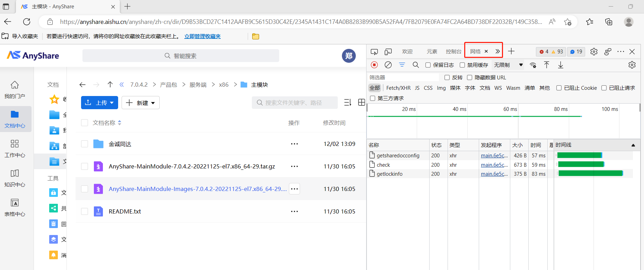Viewport: 644px width, 270px height.
Task: Switch to the 控制台 DevTools tab
Action: click(453, 52)
